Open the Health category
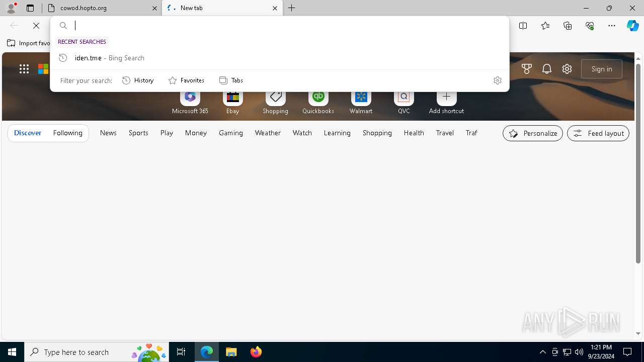 [x=414, y=133]
